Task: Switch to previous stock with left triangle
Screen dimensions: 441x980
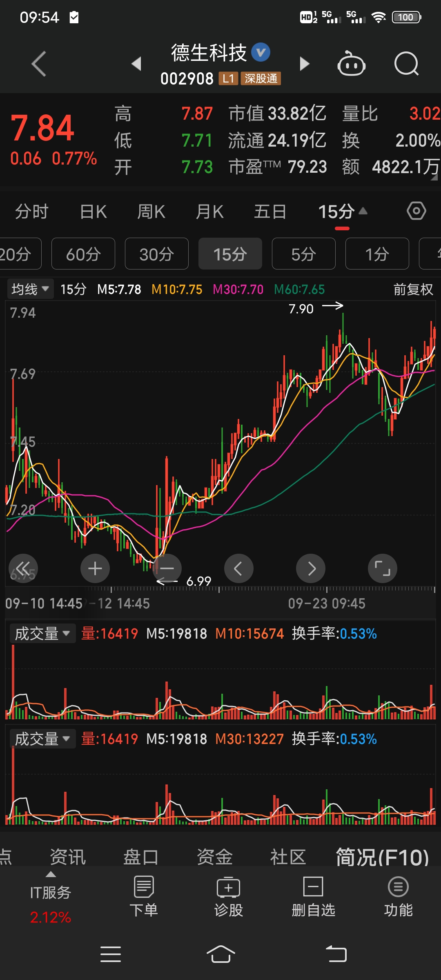Action: (x=136, y=64)
